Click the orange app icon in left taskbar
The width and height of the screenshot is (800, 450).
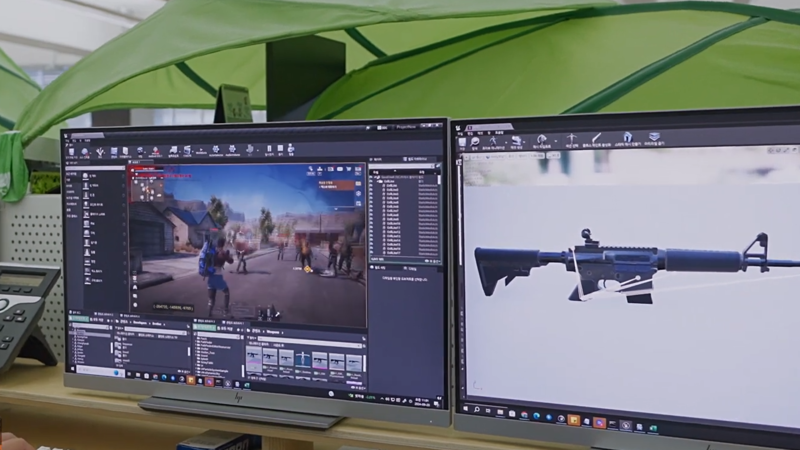[x=190, y=379]
